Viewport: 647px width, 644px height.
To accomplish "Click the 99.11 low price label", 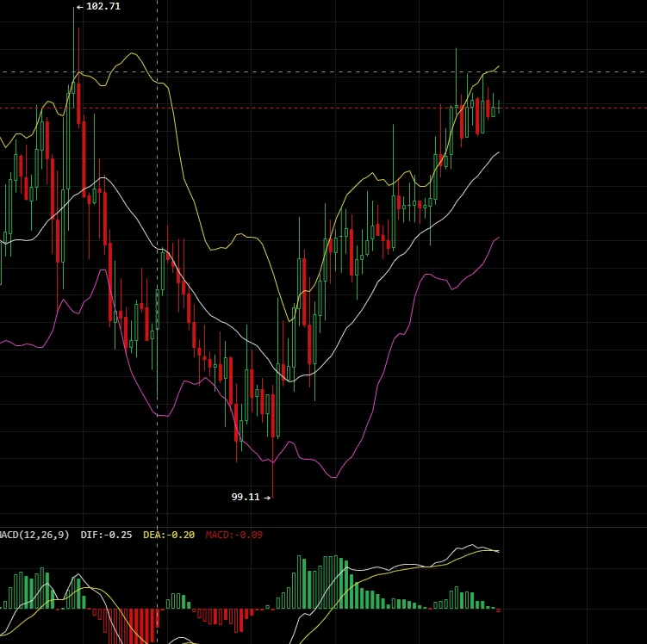I will pyautogui.click(x=246, y=498).
